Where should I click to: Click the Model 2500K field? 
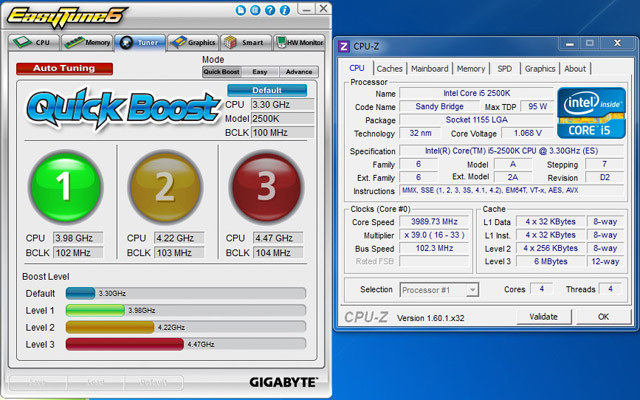(x=282, y=118)
